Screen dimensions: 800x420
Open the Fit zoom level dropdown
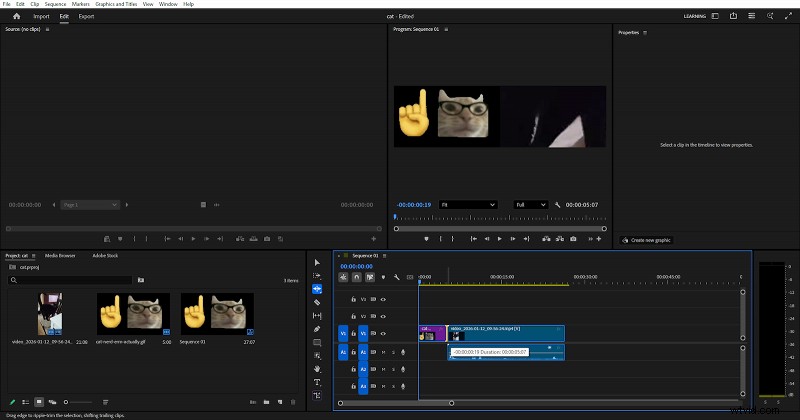tap(468, 205)
